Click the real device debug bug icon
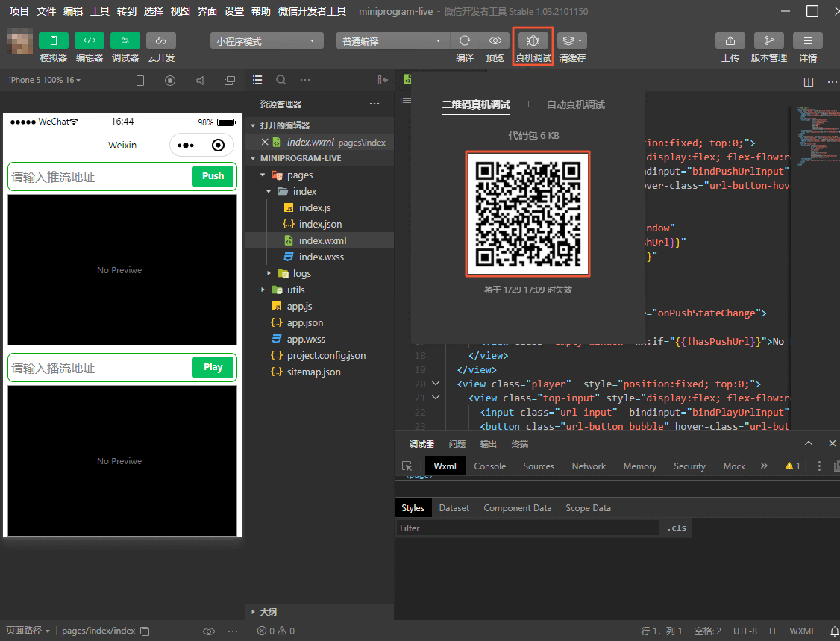 click(533, 41)
